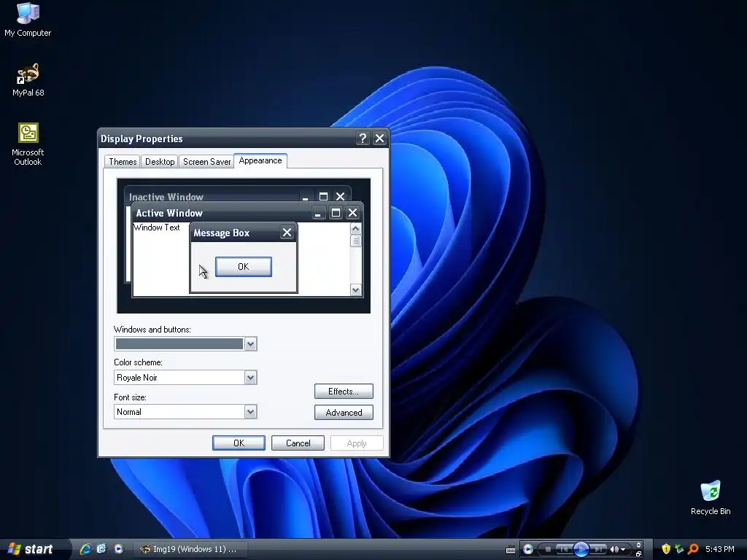Click the preview scrollbar up arrow

tap(355, 229)
